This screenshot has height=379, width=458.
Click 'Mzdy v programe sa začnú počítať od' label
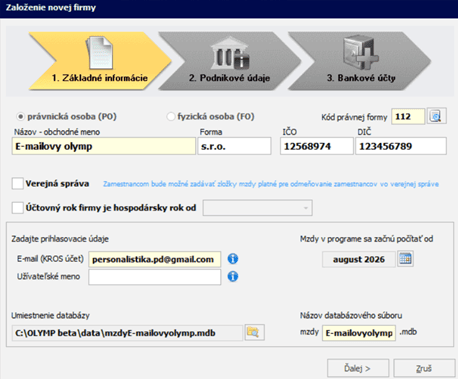(366, 239)
